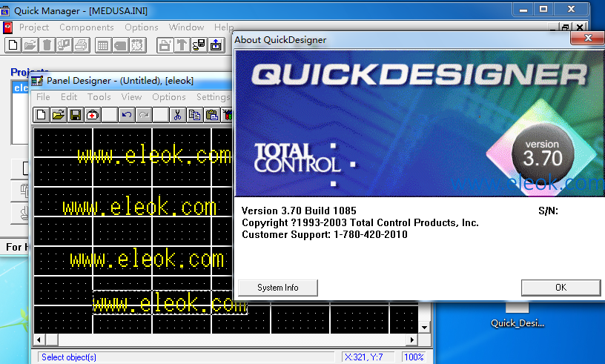The width and height of the screenshot is (605, 364).
Task: Click the icon left of the up arrow
Action: [165, 45]
